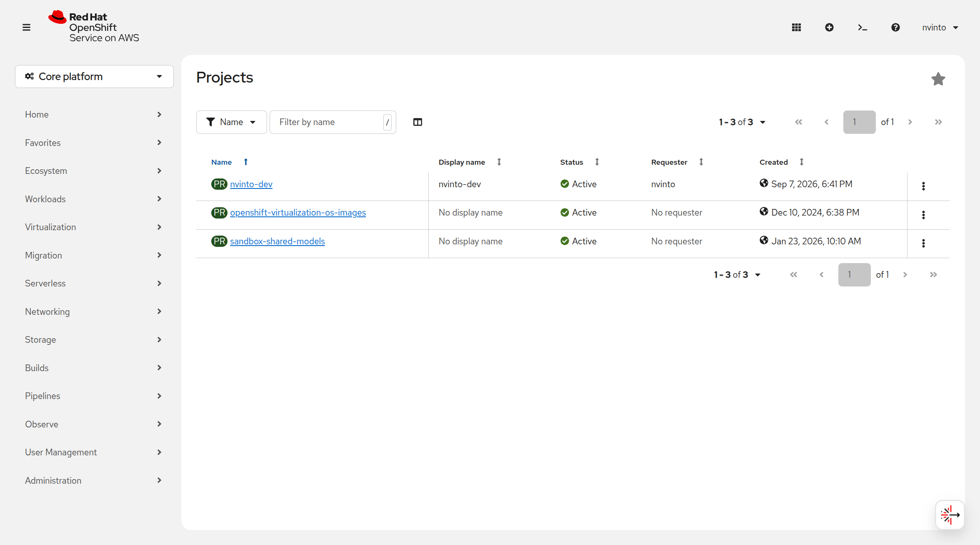The image size is (980, 545).
Task: Go to first page in bottom pagination
Action: [x=793, y=275]
